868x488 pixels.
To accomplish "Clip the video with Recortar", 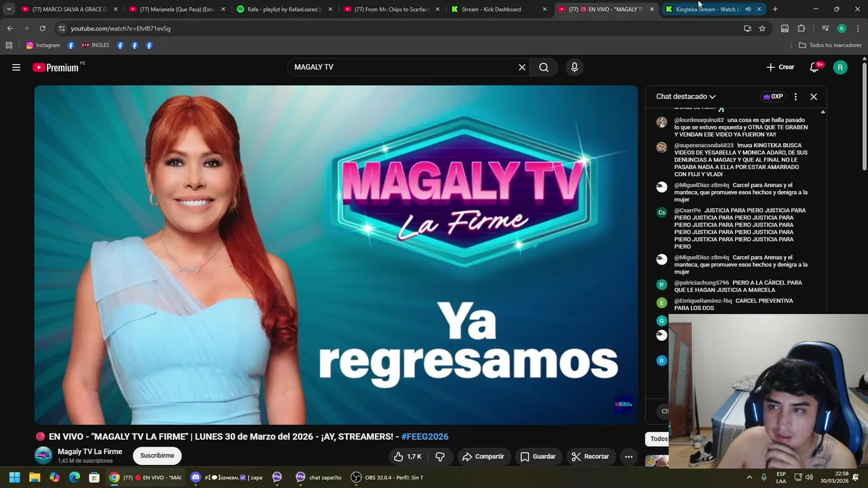I will click(x=590, y=457).
